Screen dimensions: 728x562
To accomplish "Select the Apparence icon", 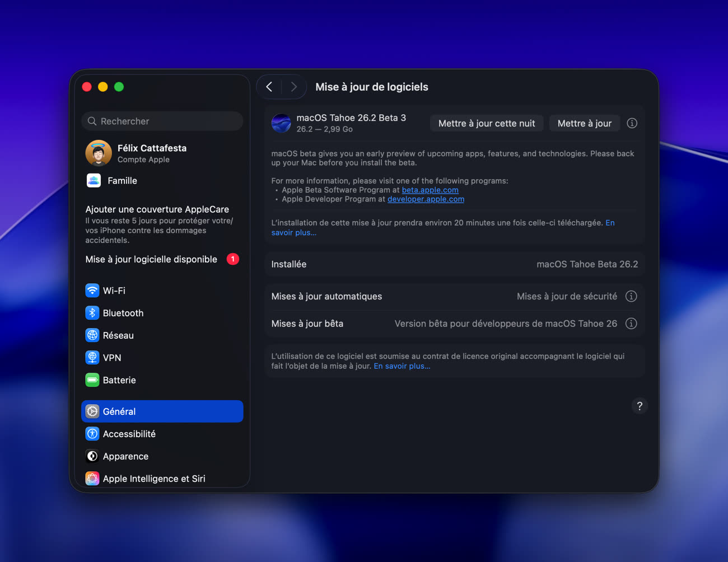I will coord(92,456).
